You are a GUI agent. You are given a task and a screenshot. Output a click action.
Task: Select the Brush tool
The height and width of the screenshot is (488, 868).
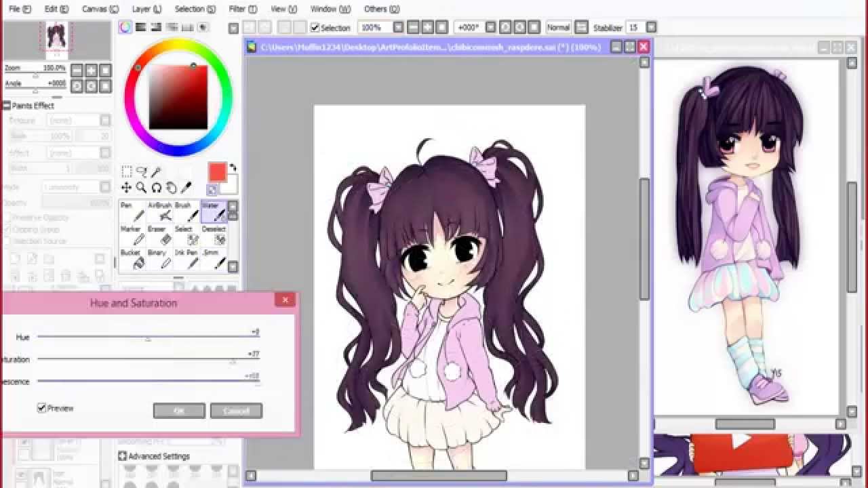186,211
